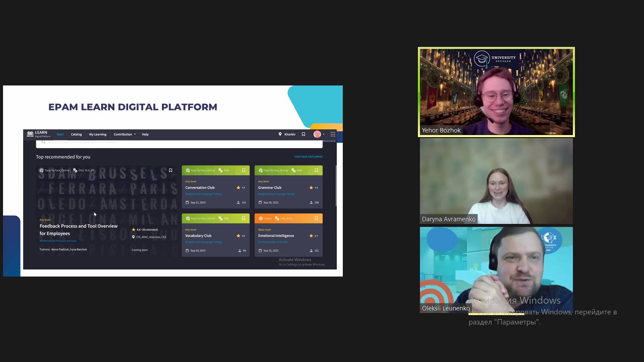Image resolution: width=644 pixels, height=362 pixels.
Task: Bookmark the Conversation Club card
Action: click(x=244, y=170)
